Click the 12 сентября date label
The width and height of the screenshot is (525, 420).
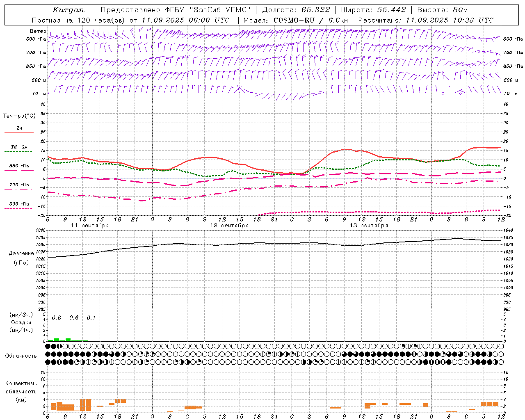pos(229,226)
